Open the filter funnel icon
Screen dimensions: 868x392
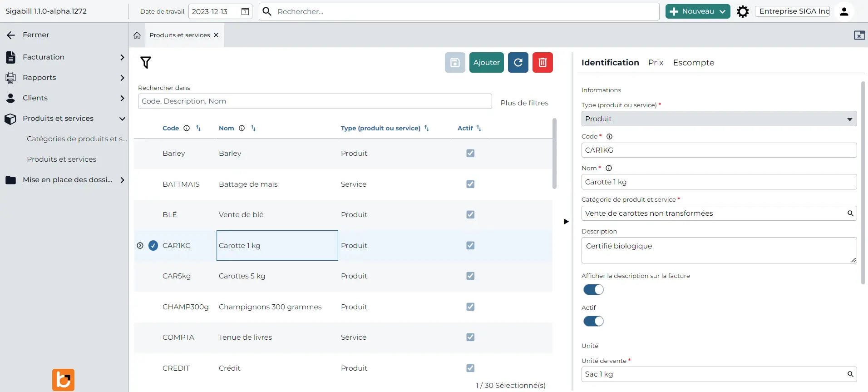pyautogui.click(x=146, y=62)
